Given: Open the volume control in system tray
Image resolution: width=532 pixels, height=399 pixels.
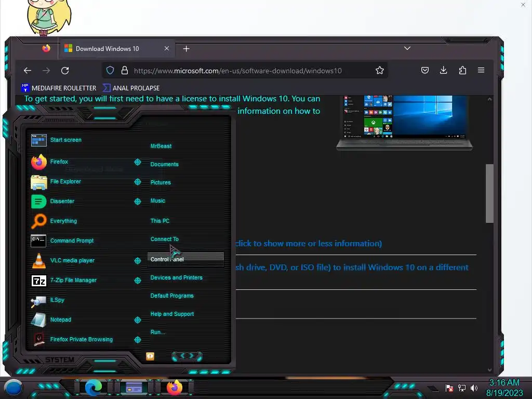Looking at the screenshot, I should tap(474, 388).
